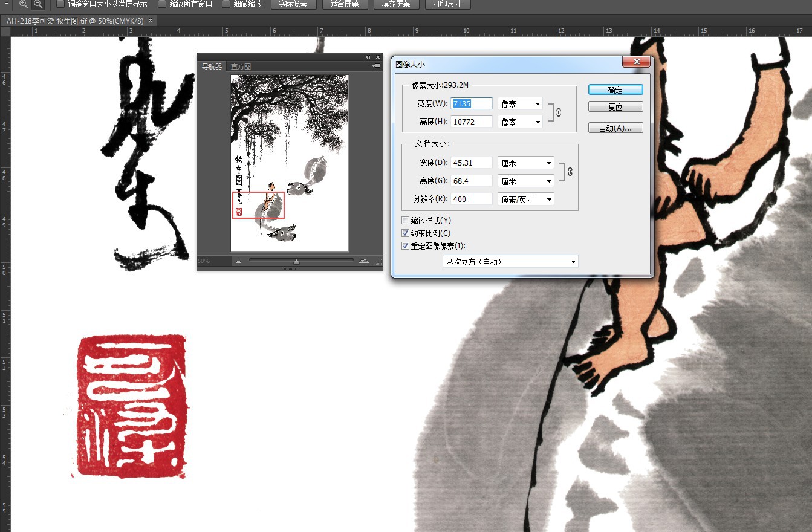The width and height of the screenshot is (812, 532).
Task: Close the 牧牛图.tif document tab
Action: coord(151,21)
